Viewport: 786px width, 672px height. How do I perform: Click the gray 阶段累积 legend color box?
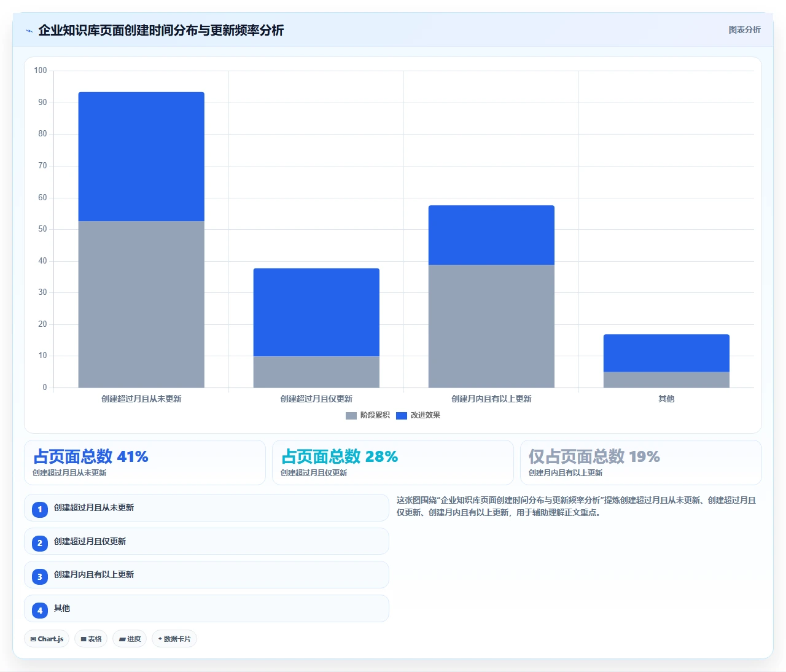point(351,416)
